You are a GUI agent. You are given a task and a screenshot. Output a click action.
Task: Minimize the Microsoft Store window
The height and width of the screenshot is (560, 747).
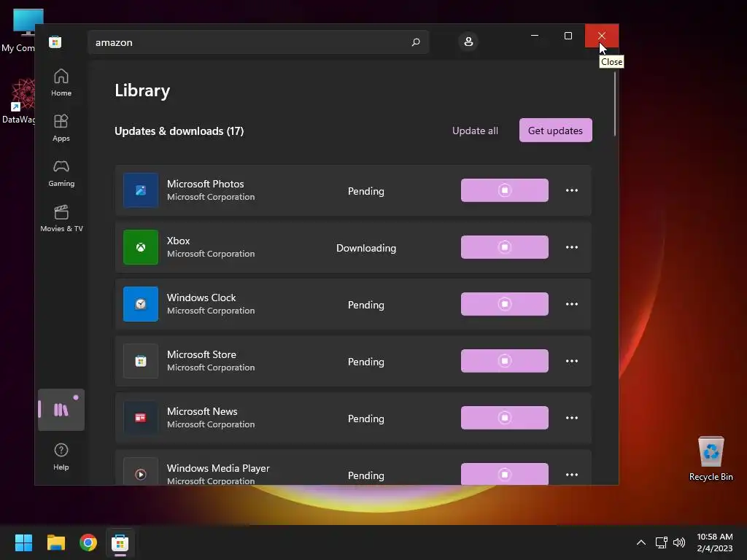pyautogui.click(x=535, y=36)
